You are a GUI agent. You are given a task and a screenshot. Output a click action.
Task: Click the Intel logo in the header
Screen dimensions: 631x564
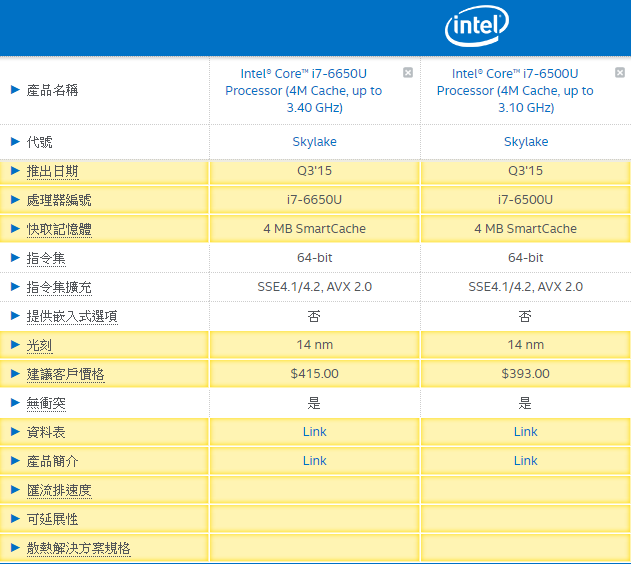click(477, 26)
